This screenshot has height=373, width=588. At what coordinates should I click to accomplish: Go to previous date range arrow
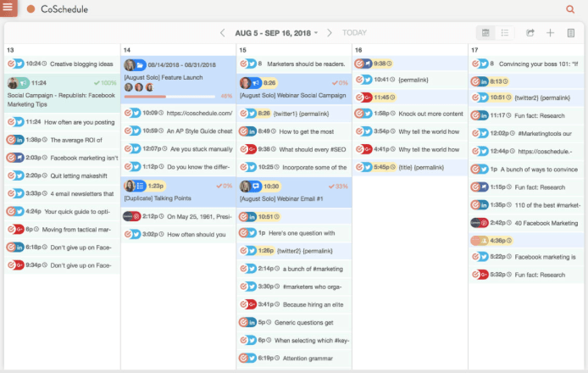222,33
